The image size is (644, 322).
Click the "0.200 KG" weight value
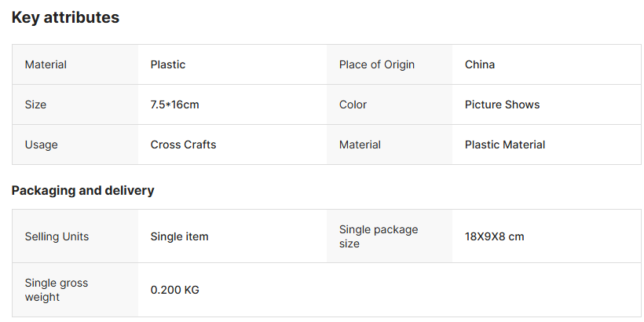tap(175, 290)
